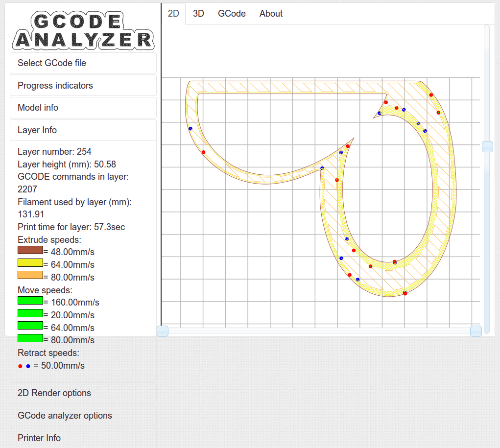Switch to the 3D tab
This screenshot has height=448, width=500.
coord(198,14)
